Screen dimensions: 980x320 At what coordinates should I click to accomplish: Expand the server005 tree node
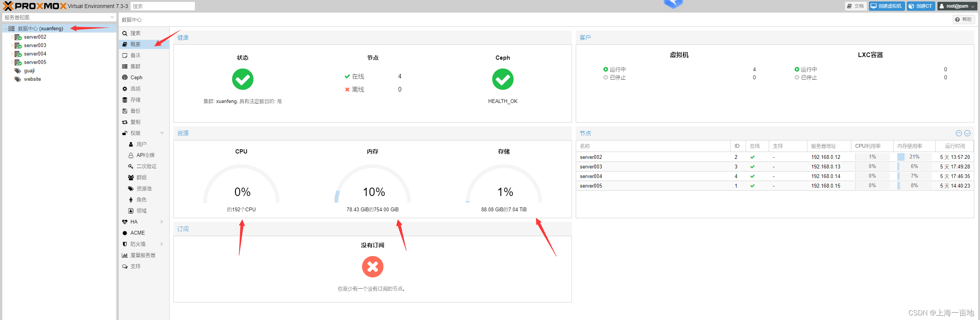point(12,62)
